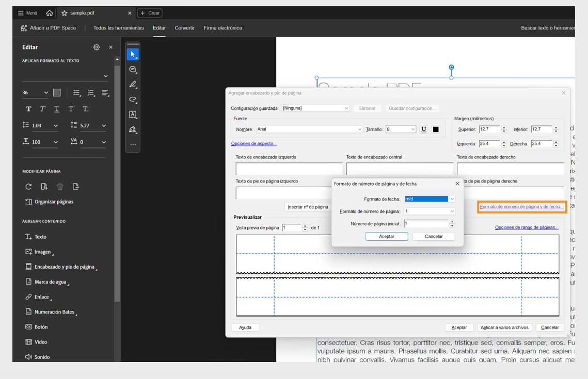Toggle italic text formatting

pyautogui.click(x=42, y=109)
